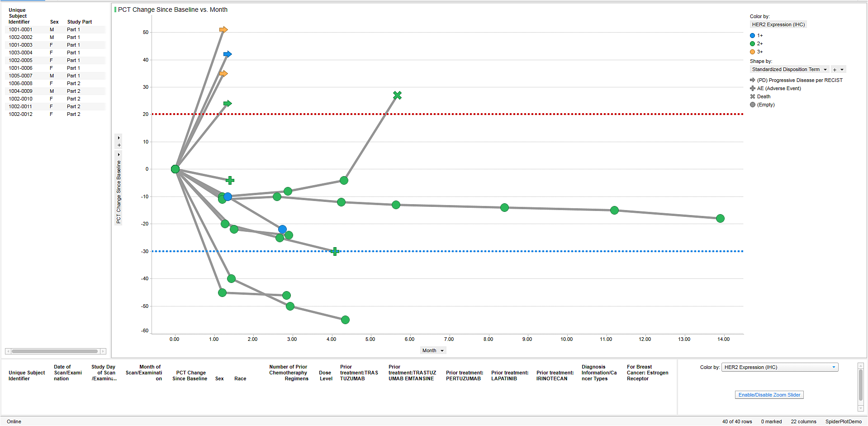The width and height of the screenshot is (868, 426).
Task: Click the green baseline marker at month zero
Action: (175, 169)
